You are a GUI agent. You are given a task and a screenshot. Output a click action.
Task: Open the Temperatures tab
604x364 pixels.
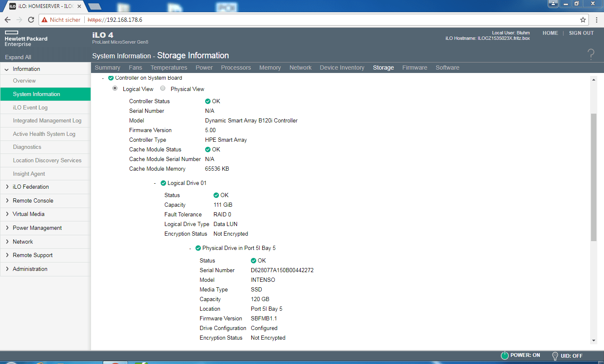click(169, 68)
